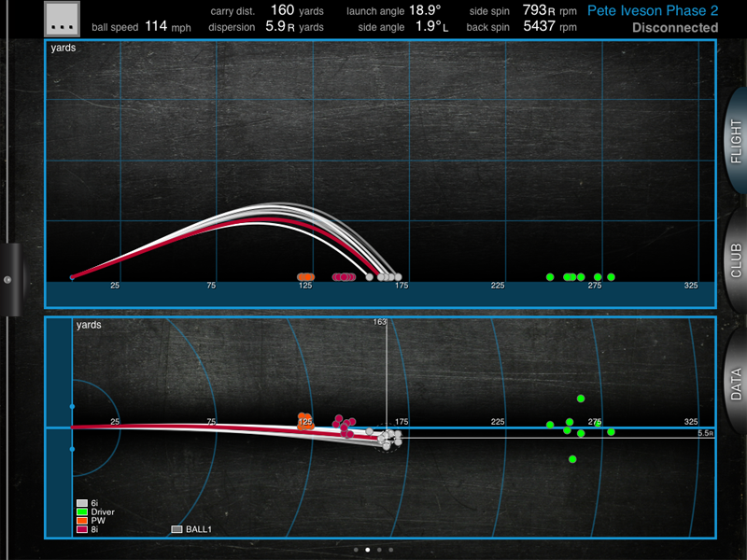747x560 pixels.
Task: Tap the upper tee marker dot on the tee box
Action: [72, 408]
